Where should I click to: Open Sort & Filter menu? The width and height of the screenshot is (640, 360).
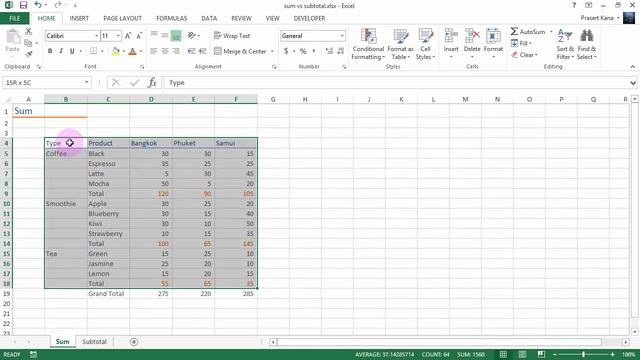coord(565,44)
